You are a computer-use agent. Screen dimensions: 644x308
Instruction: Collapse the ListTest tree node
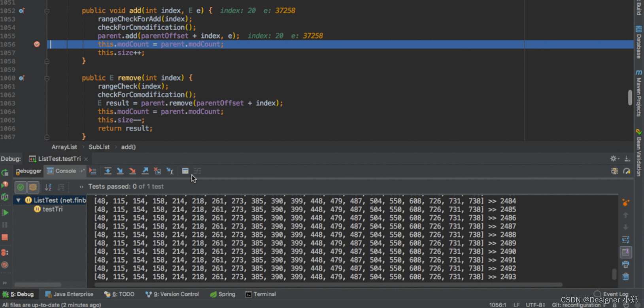tap(18, 200)
